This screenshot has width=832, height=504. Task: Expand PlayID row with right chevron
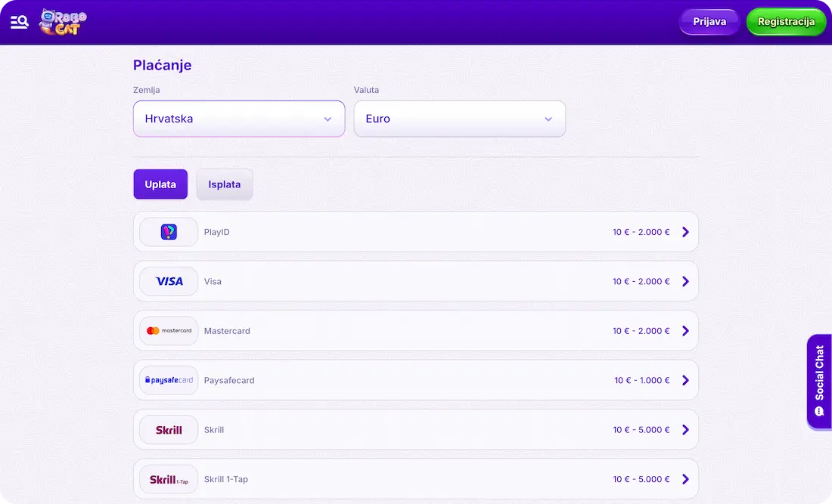(x=685, y=232)
